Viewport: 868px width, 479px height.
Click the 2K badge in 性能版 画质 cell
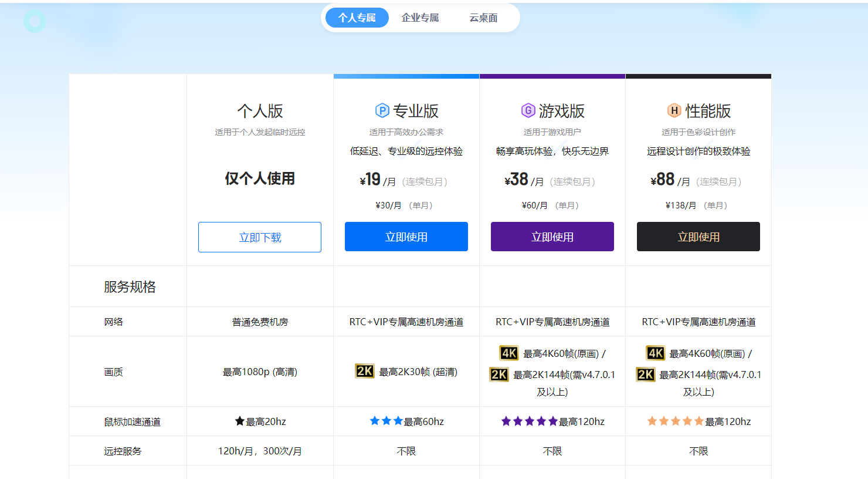click(x=645, y=374)
